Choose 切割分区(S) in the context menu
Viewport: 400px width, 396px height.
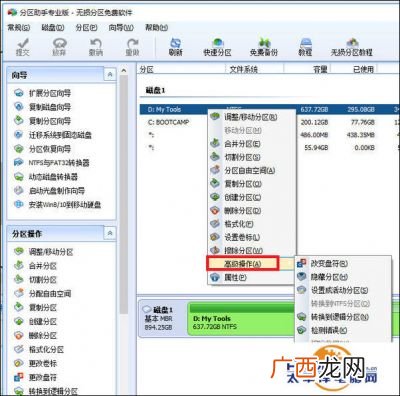point(252,157)
